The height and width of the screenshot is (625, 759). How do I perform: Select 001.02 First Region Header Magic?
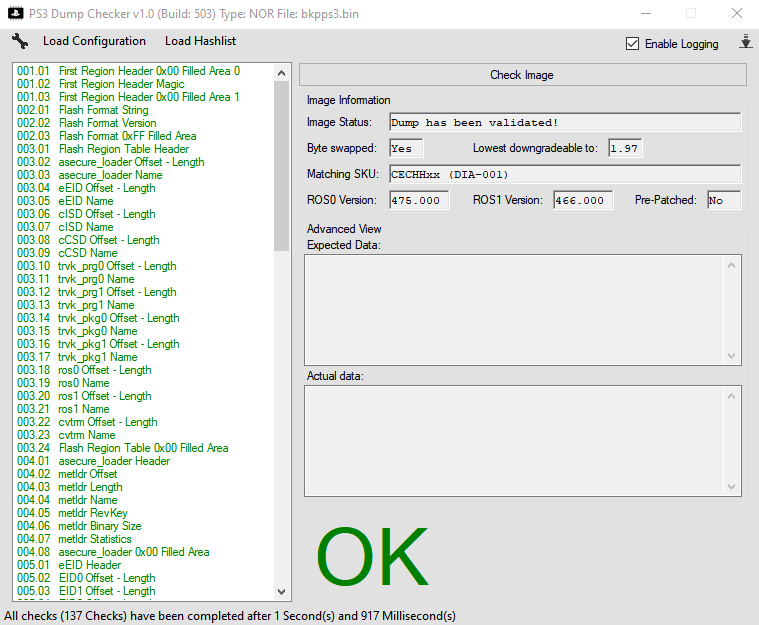[x=101, y=84]
